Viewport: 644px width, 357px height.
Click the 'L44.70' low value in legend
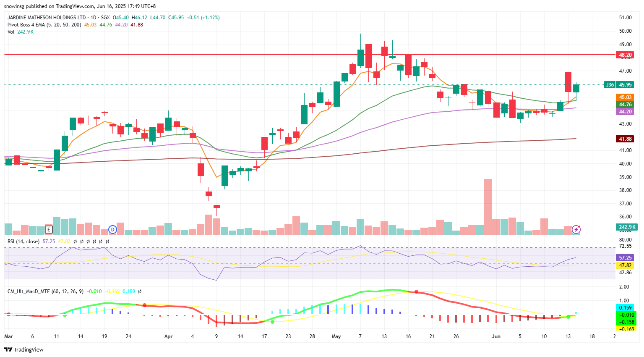158,18
